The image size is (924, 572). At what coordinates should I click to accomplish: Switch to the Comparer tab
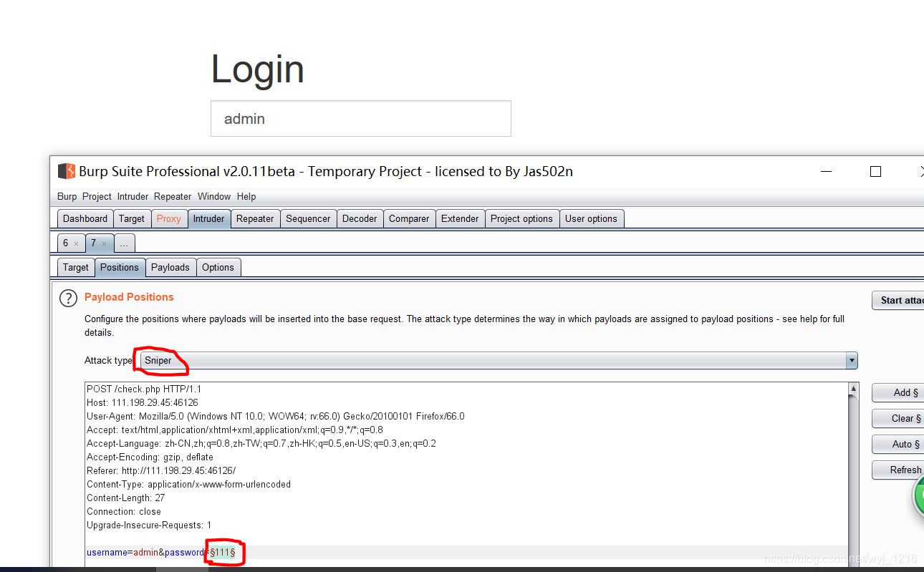(409, 218)
